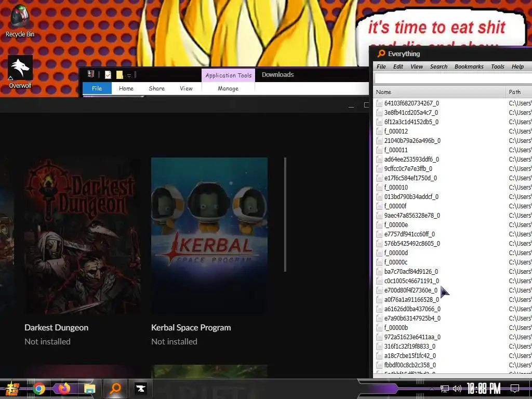Select file 6f12a3c1d4152db5_0
This screenshot has width=532, height=399.
[x=411, y=122]
